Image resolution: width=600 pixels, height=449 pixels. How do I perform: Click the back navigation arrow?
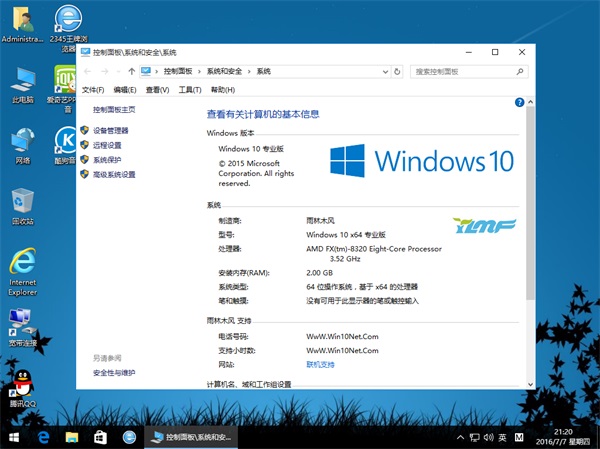(x=87, y=71)
